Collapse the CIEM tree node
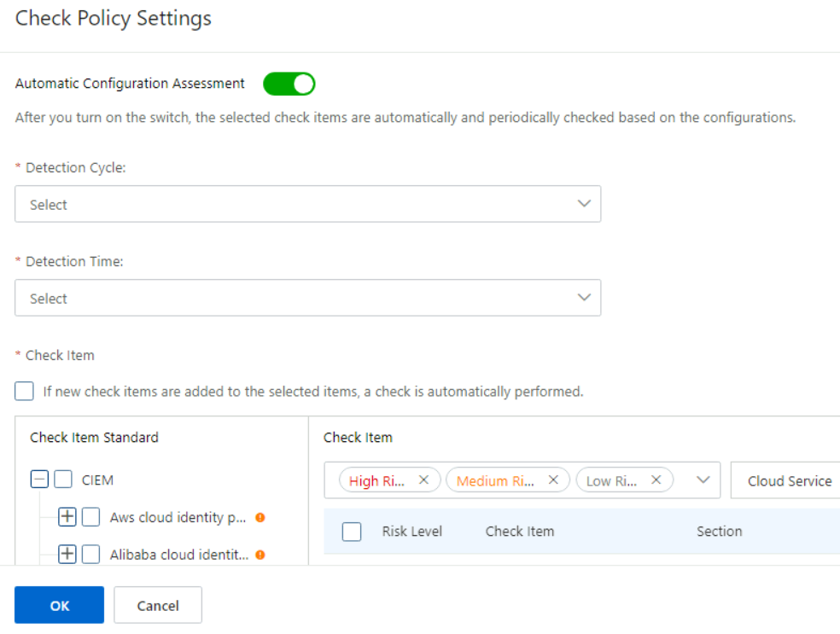This screenshot has width=840, height=634. [38, 480]
